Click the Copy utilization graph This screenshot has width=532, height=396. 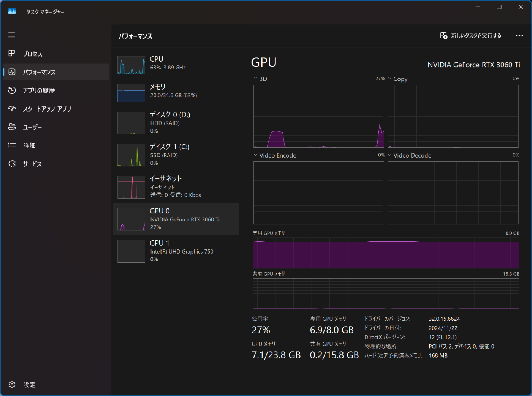point(453,116)
